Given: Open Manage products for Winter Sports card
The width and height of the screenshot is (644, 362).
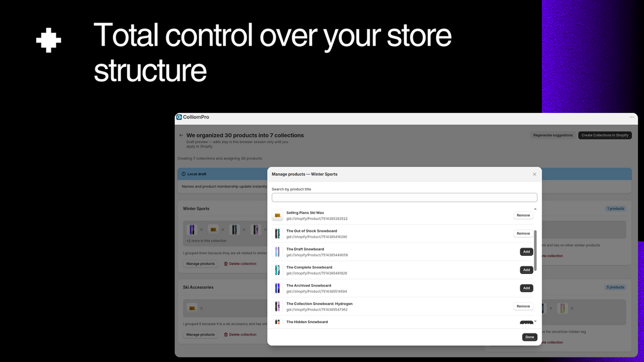Looking at the screenshot, I should click(x=200, y=263).
